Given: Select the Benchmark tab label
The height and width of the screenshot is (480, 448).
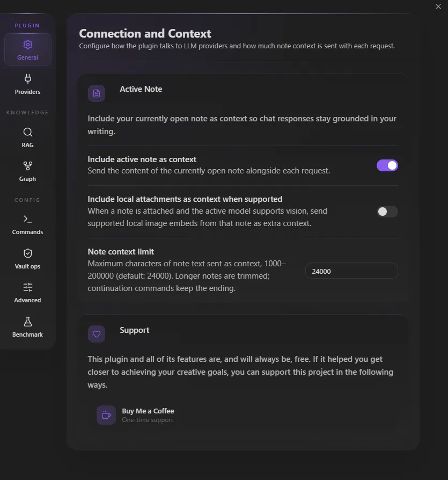Looking at the screenshot, I should point(27,334).
